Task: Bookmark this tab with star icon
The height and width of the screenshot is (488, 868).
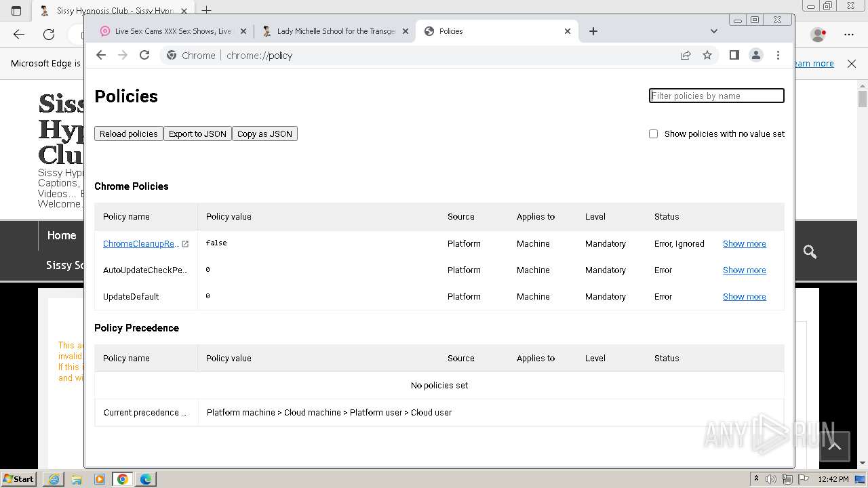Action: (707, 56)
